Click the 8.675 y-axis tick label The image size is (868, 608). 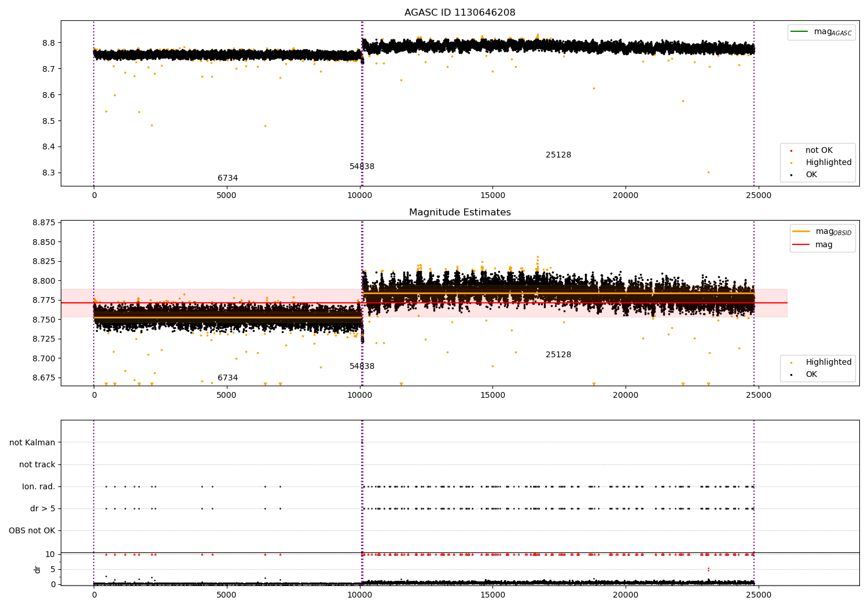coord(44,378)
